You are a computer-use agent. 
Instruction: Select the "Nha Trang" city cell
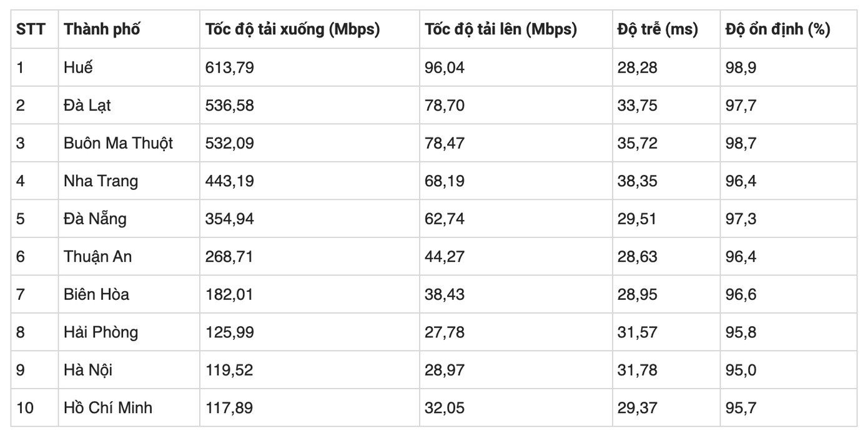pyautogui.click(x=101, y=181)
